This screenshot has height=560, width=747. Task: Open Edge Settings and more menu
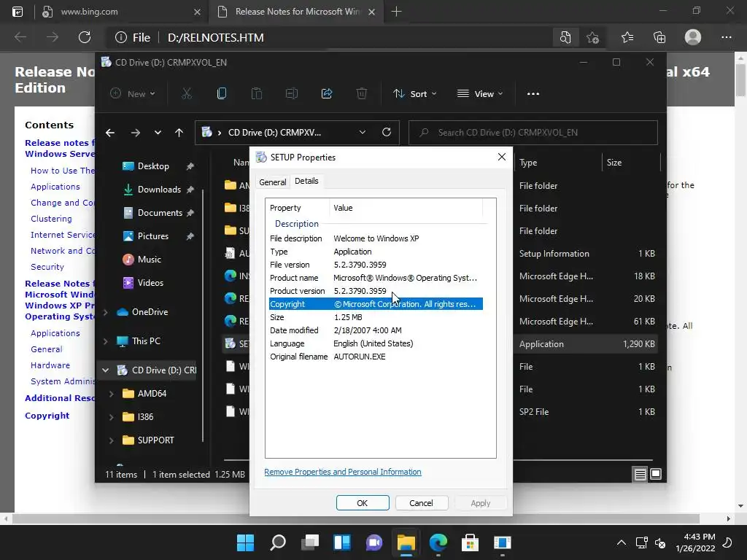(726, 37)
